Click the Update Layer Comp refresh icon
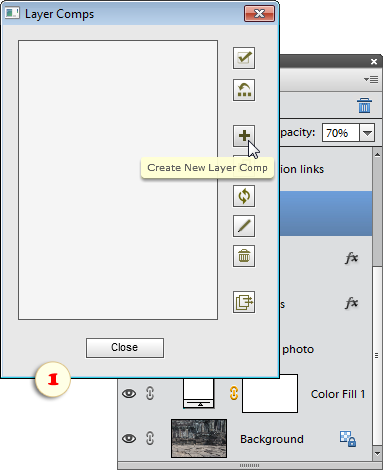The image size is (383, 470). [x=244, y=196]
